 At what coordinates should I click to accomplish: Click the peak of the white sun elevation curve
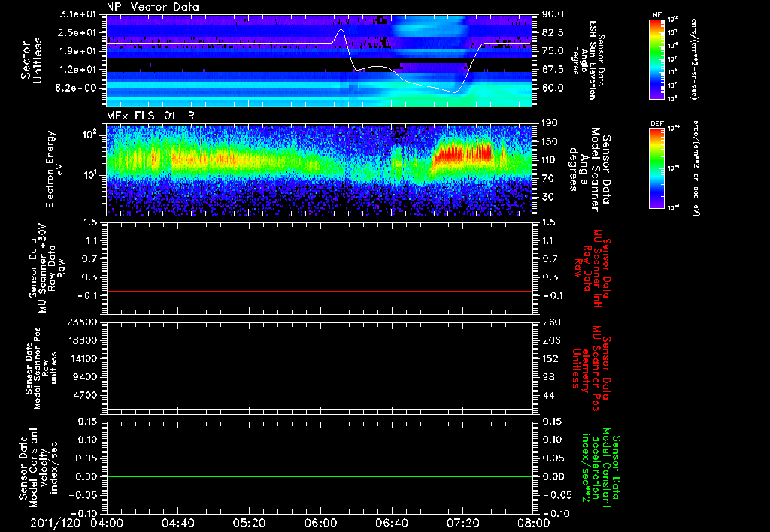[x=340, y=29]
